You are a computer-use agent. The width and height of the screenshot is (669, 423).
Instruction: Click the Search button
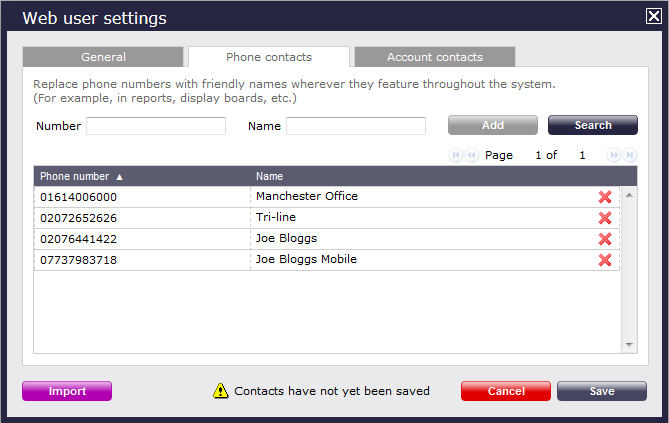coord(592,125)
